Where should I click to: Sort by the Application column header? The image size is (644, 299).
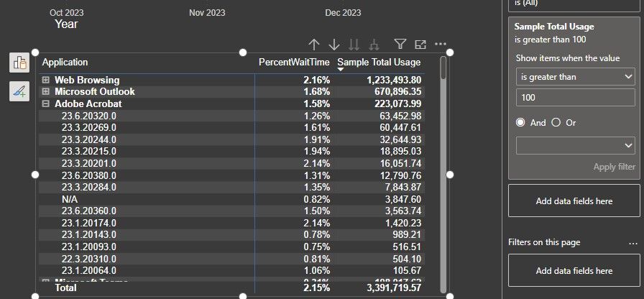pos(65,63)
